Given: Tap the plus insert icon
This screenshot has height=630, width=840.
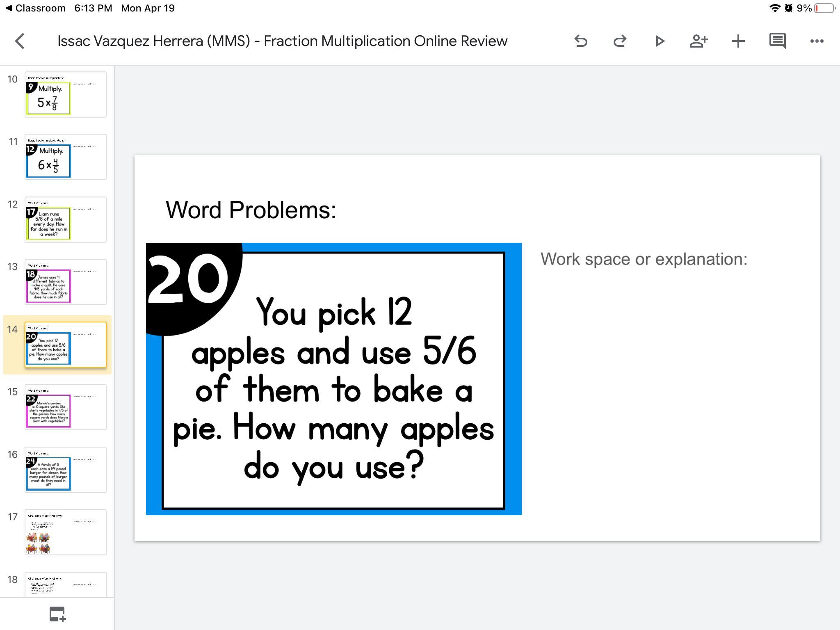Looking at the screenshot, I should (738, 41).
